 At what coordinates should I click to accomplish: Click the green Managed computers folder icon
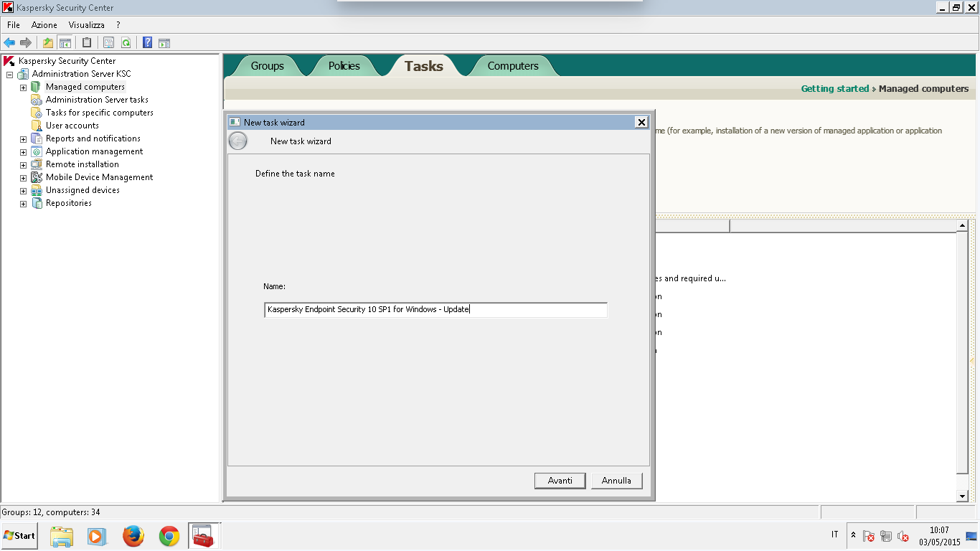pos(37,87)
